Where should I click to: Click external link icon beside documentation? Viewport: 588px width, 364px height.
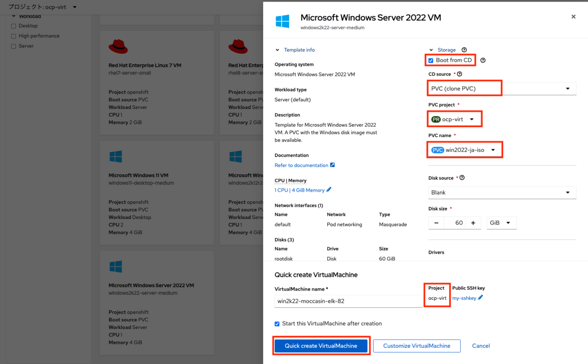[x=332, y=165]
